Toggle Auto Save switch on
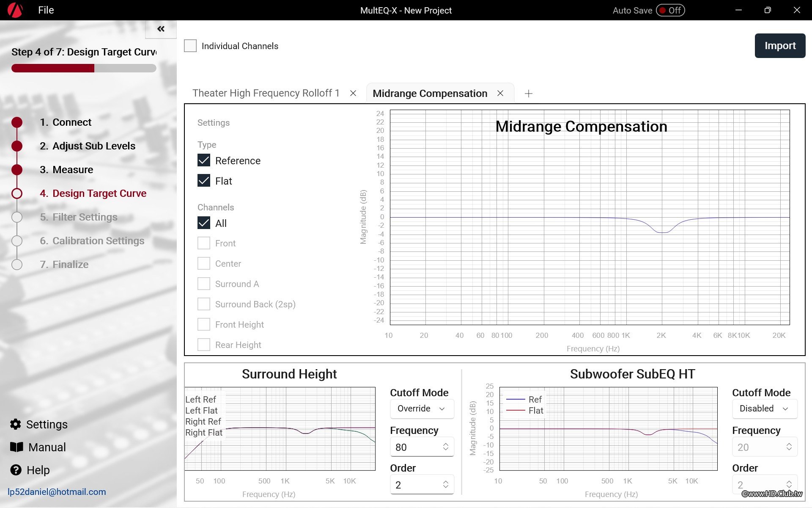The image size is (812, 508). coord(670,10)
